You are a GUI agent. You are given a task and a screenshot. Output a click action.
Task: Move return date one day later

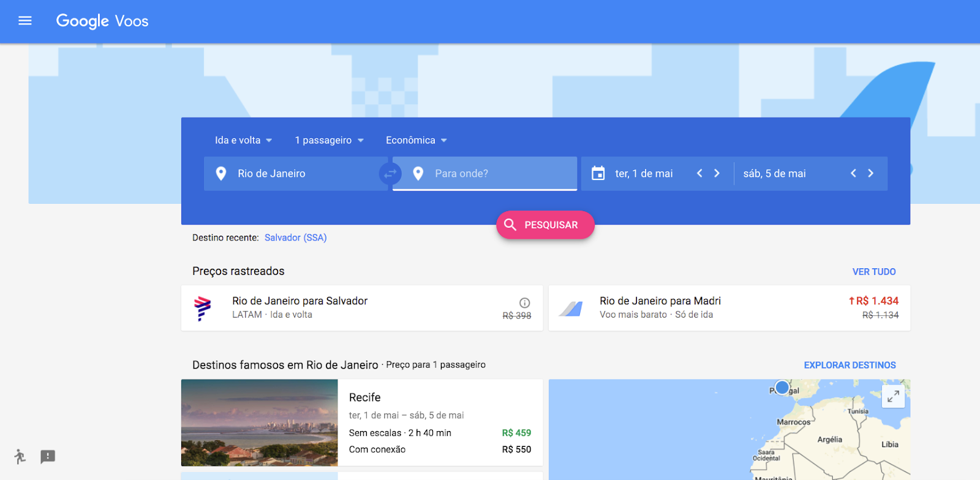click(x=870, y=173)
